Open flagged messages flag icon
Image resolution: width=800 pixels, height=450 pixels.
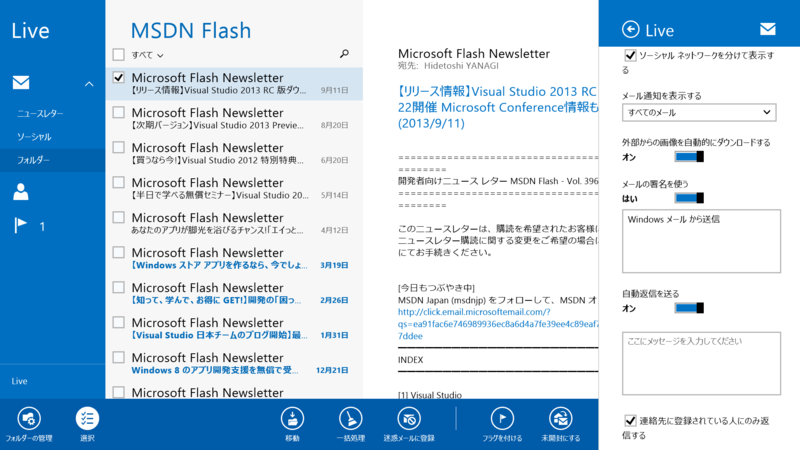pyautogui.click(x=20, y=225)
